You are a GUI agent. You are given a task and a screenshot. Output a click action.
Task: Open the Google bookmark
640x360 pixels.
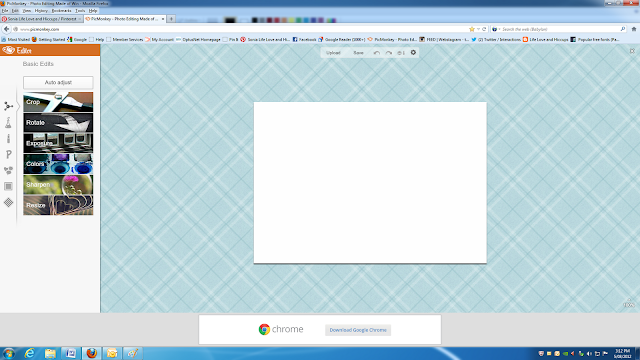tap(77, 40)
